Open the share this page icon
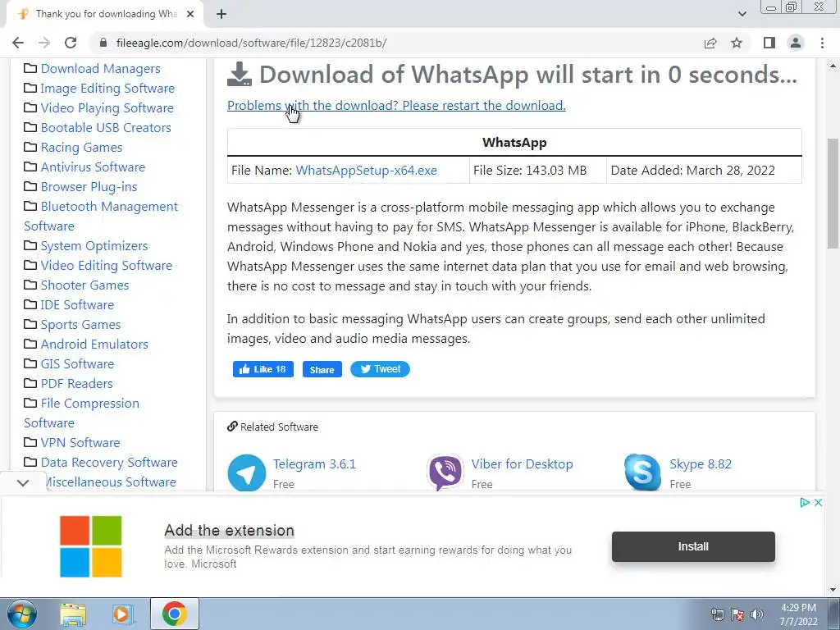840x630 pixels. coord(710,43)
